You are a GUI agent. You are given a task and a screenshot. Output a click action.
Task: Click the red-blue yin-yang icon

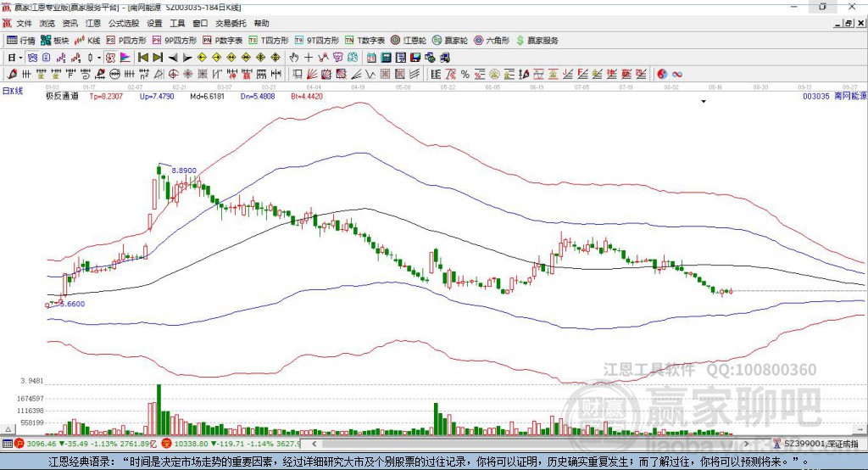coord(662,75)
